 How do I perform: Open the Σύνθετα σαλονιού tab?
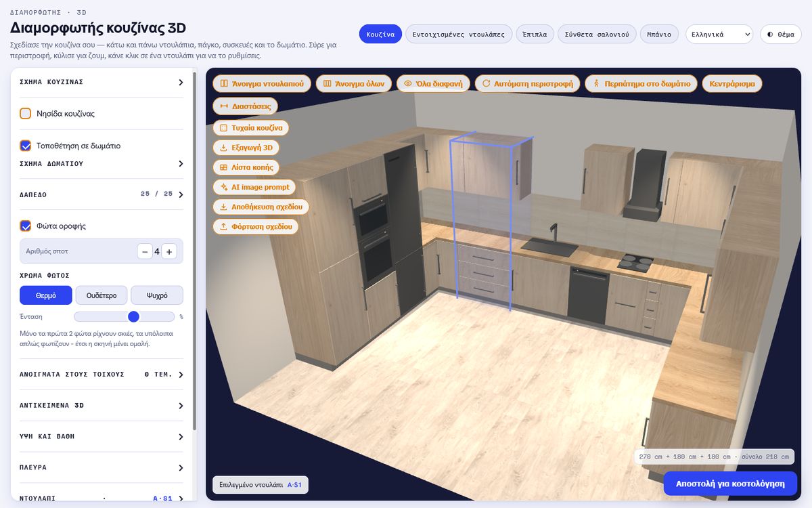tap(597, 34)
